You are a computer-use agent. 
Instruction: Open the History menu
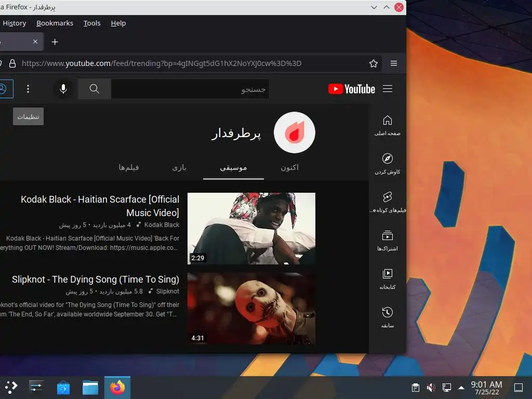pyautogui.click(x=14, y=23)
